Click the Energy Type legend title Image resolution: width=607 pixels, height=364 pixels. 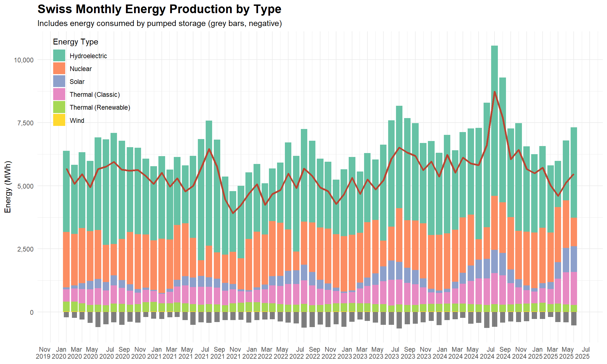(75, 42)
